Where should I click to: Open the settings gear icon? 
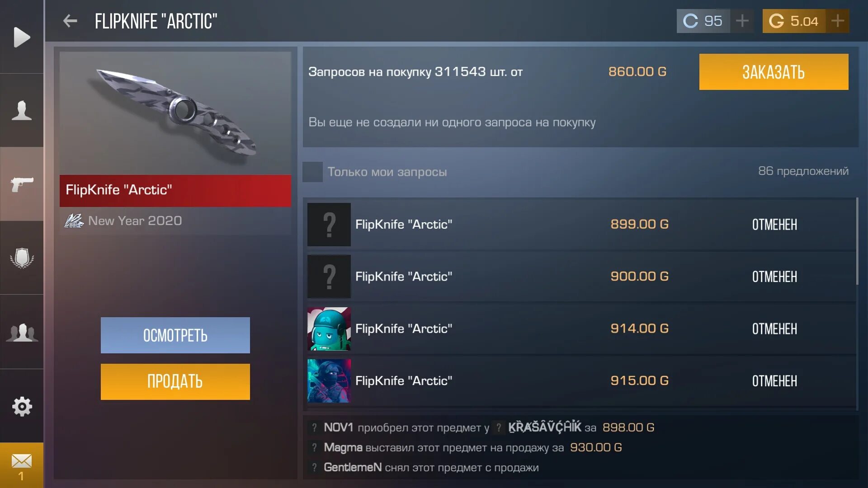[22, 406]
